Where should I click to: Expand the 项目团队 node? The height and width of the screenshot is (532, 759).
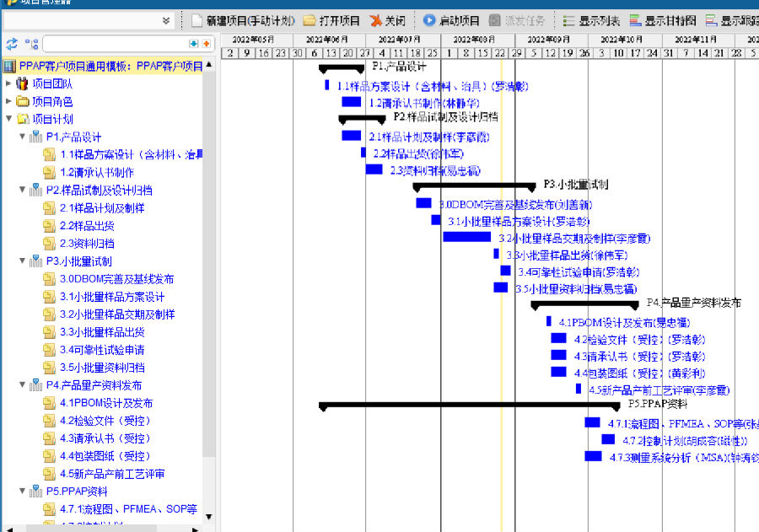(x=8, y=83)
